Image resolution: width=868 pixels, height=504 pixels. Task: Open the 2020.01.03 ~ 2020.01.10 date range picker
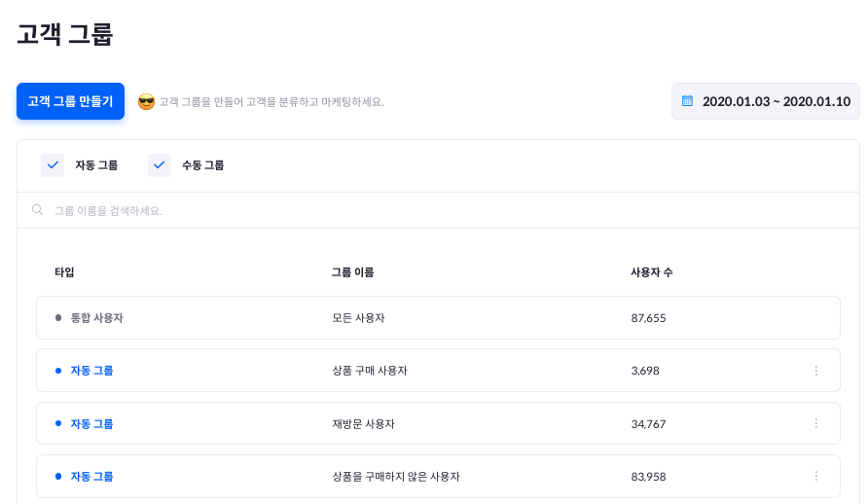tap(776, 101)
